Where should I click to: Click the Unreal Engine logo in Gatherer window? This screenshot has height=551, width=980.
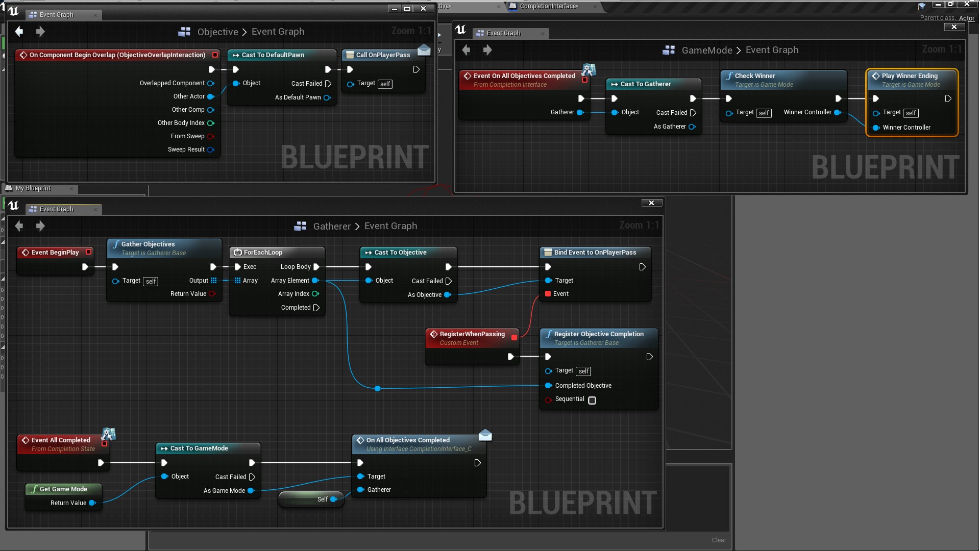tap(14, 206)
